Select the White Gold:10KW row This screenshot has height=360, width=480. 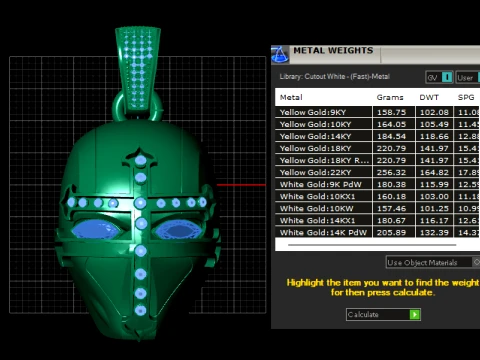pos(377,208)
